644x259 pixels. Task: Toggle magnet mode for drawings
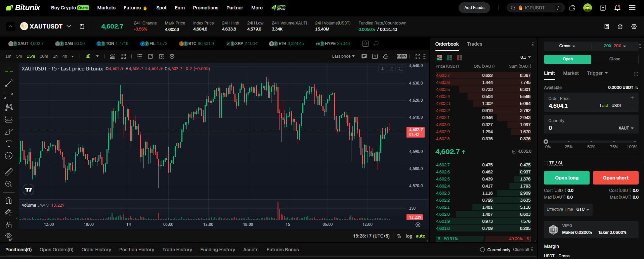click(x=9, y=201)
